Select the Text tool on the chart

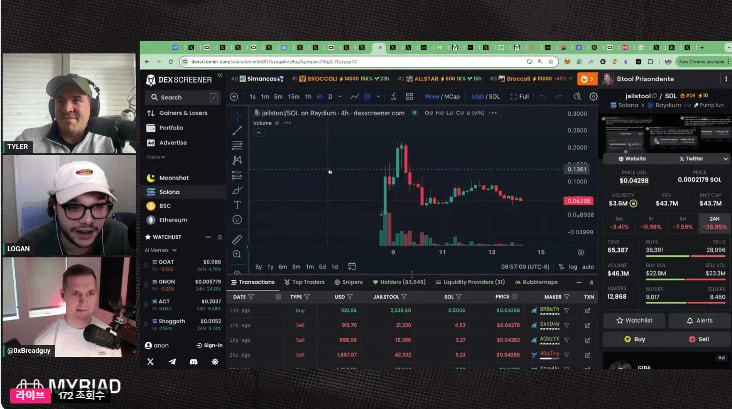[237, 204]
